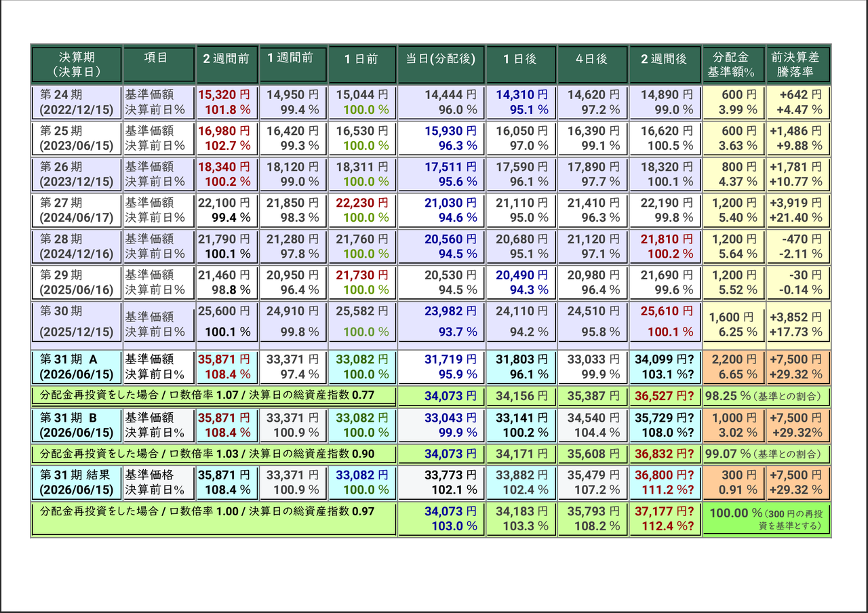Select the 第26期 (2023/12/15) row label

coord(77,174)
